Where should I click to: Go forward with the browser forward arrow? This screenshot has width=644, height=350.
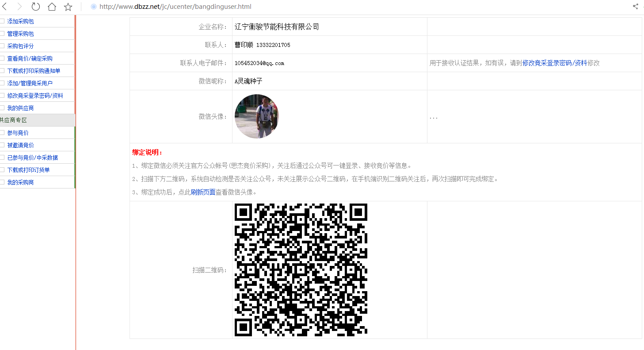tap(19, 7)
